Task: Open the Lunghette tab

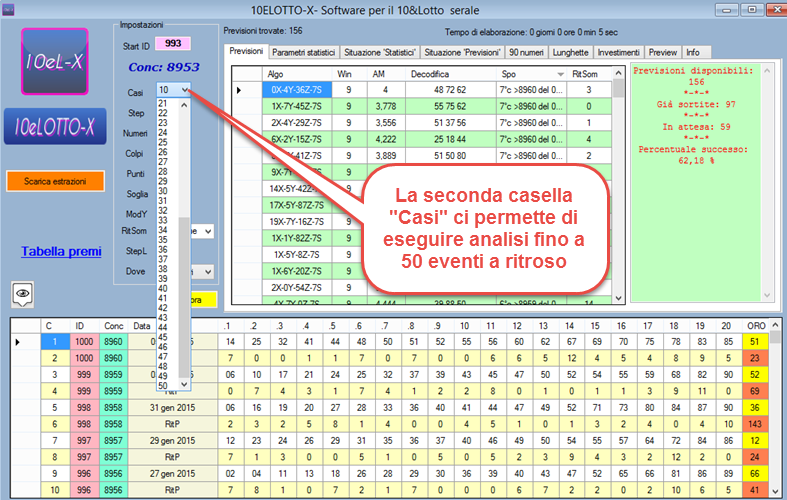Action: click(570, 51)
